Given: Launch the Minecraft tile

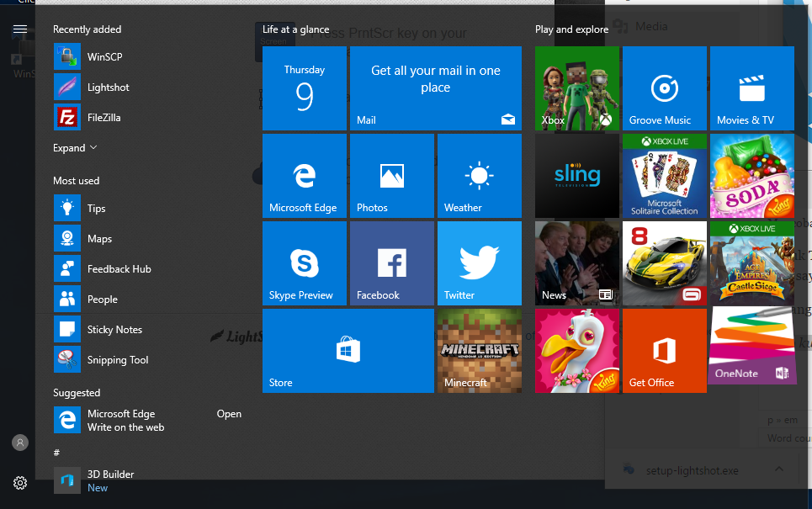Looking at the screenshot, I should point(480,351).
